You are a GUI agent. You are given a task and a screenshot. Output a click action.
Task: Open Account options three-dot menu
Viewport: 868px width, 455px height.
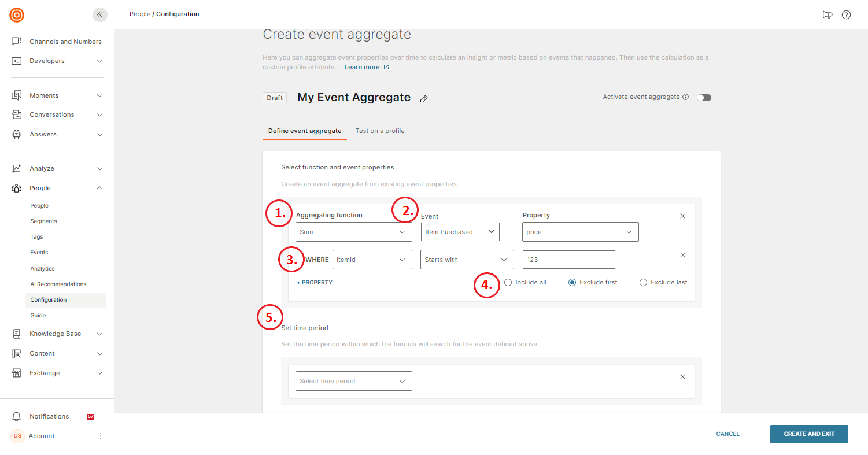click(100, 436)
